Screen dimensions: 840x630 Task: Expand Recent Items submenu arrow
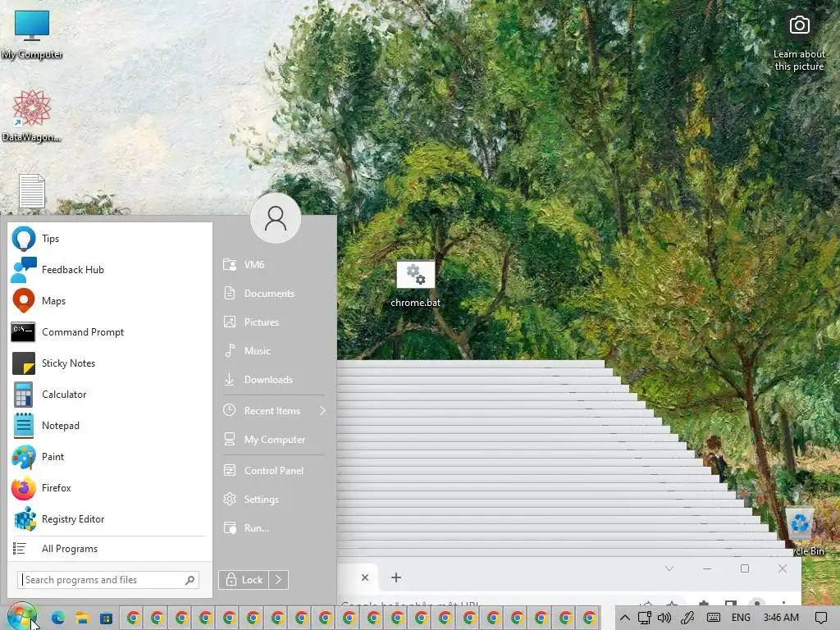322,411
